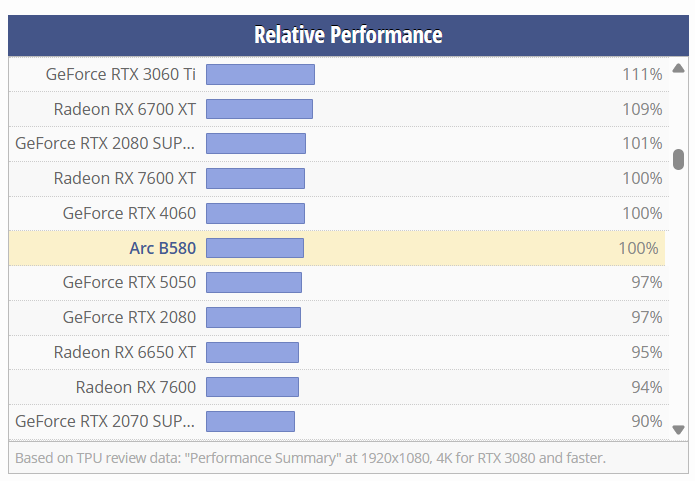Click the RTX 3060 Ti performance bar

point(260,74)
